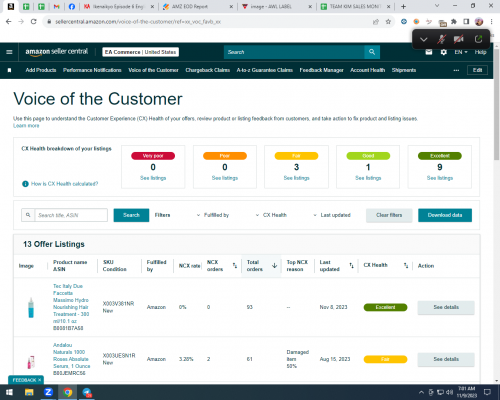Image resolution: width=500 pixels, height=400 pixels.
Task: Sort by NCX orders column arrows
Action: click(x=235, y=266)
